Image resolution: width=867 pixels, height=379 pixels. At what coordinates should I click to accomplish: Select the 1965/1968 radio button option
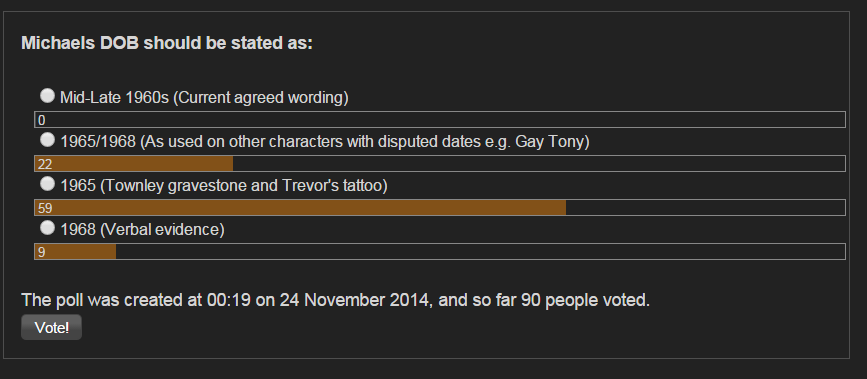coord(48,140)
